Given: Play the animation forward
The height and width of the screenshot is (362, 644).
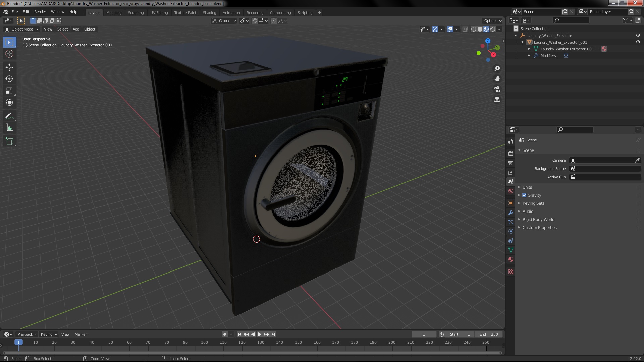Looking at the screenshot, I should 260,334.
